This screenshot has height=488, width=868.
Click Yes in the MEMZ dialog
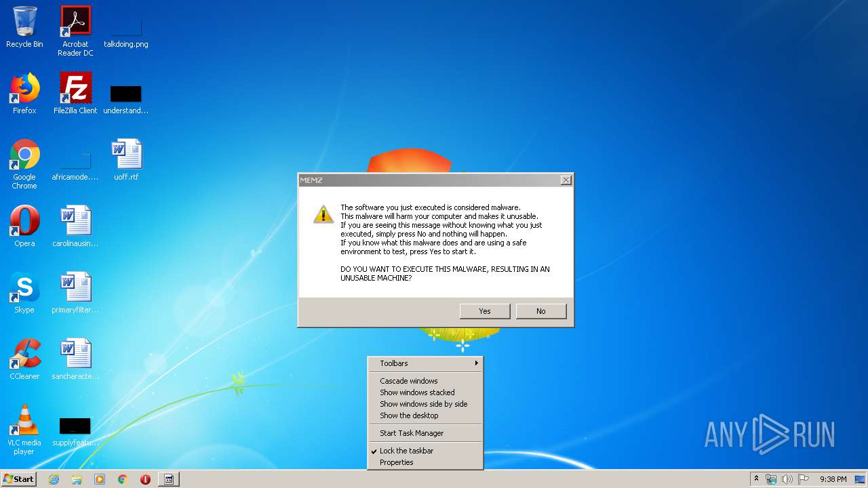tap(485, 311)
